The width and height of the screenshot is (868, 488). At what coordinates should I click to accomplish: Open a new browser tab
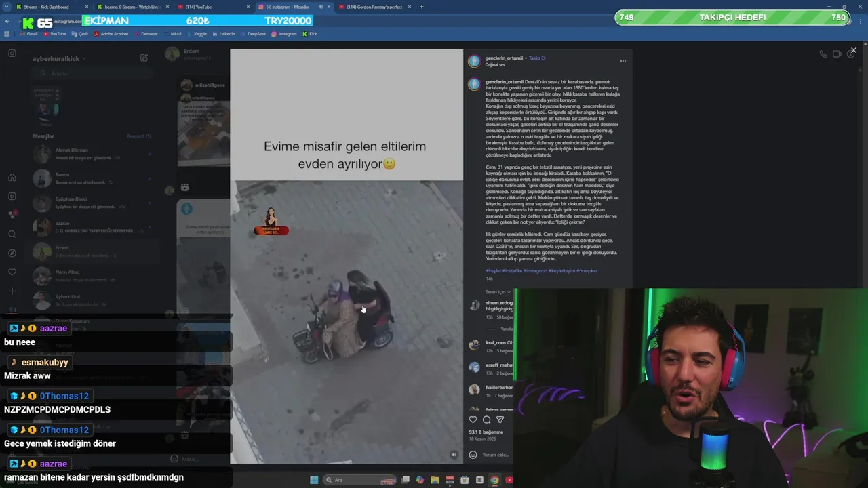(x=422, y=7)
